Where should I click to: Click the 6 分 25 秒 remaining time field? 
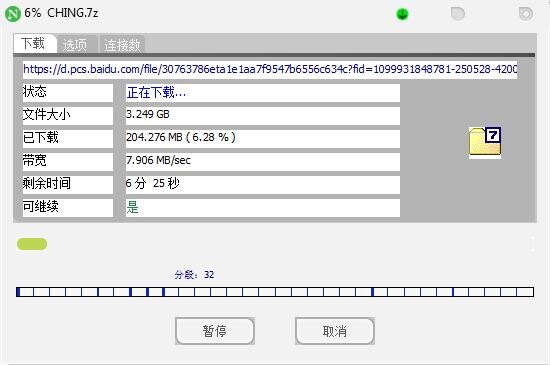click(263, 184)
